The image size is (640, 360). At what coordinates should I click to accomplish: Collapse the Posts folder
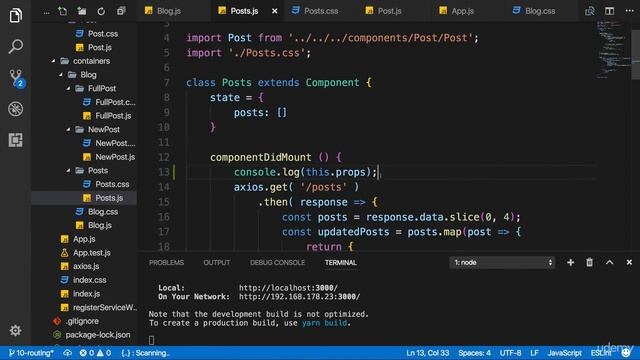pyautogui.click(x=68, y=171)
